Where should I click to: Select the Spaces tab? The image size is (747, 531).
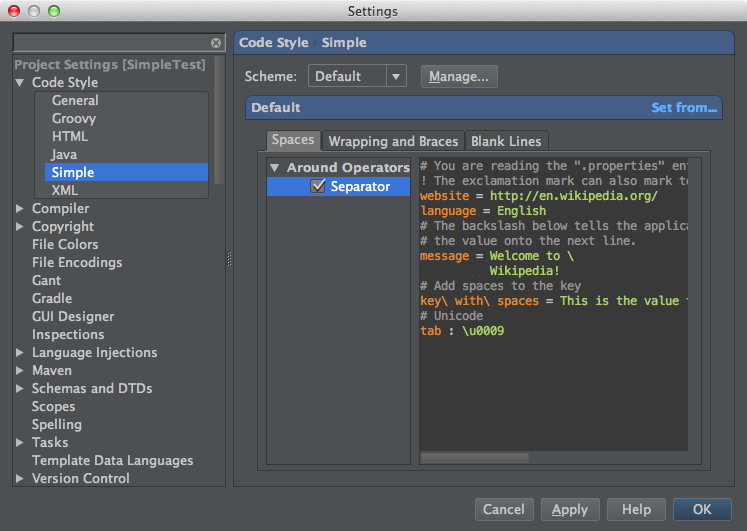tap(293, 141)
